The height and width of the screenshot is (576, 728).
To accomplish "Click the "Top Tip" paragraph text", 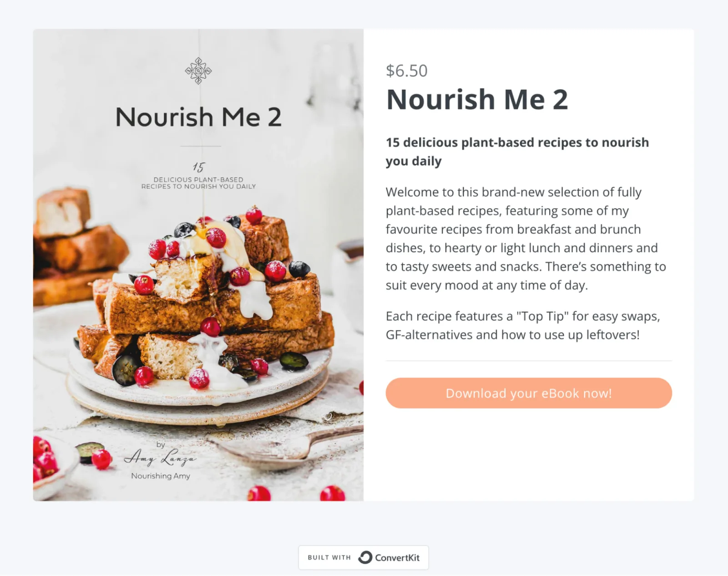I will click(x=522, y=325).
